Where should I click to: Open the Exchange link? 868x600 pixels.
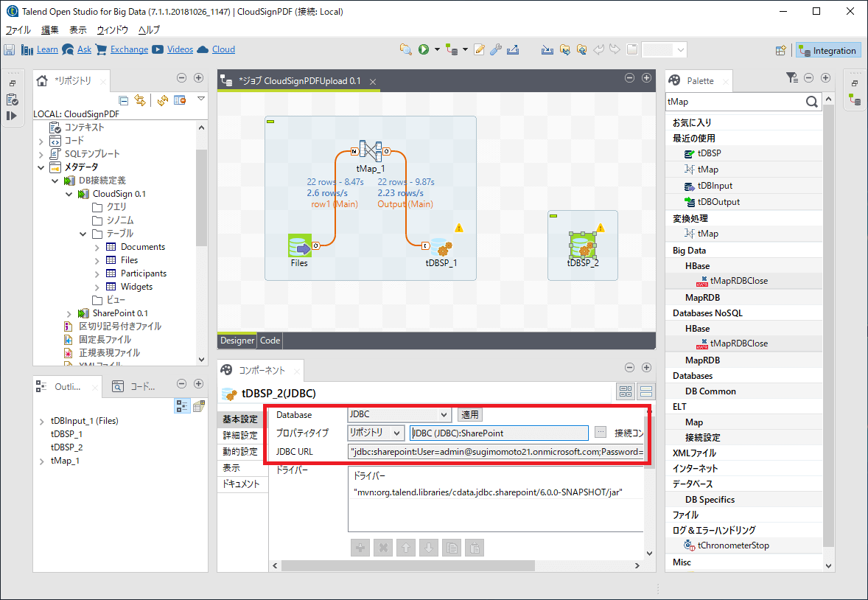(x=129, y=49)
